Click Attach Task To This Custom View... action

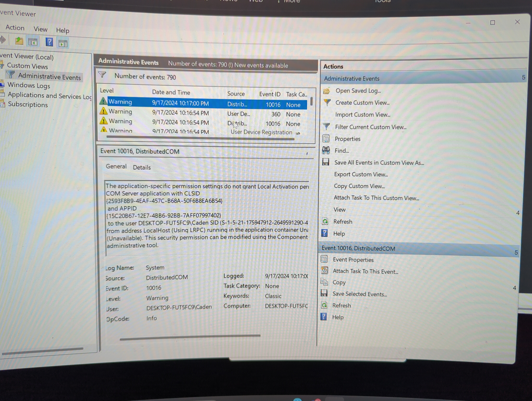pyautogui.click(x=376, y=198)
